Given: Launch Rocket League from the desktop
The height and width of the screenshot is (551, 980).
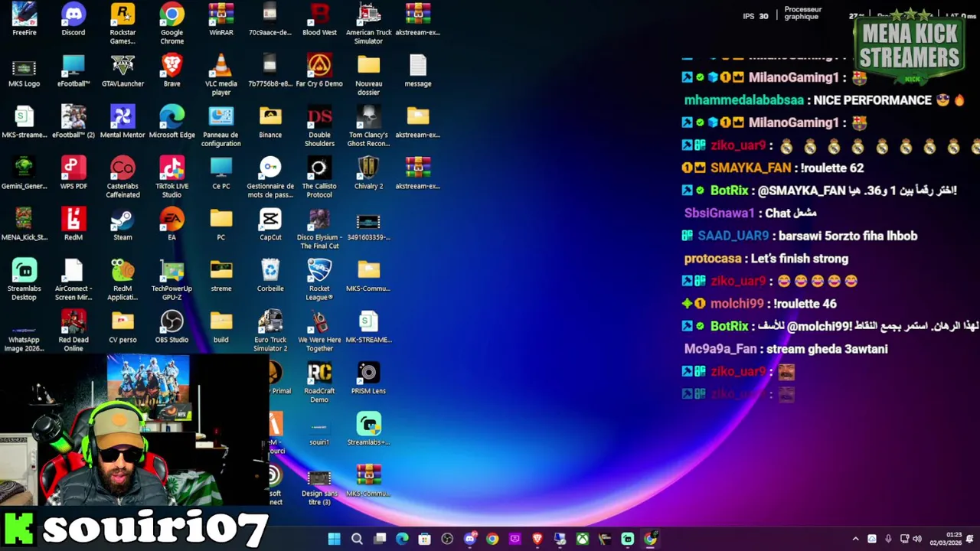Looking at the screenshot, I should pyautogui.click(x=319, y=279).
